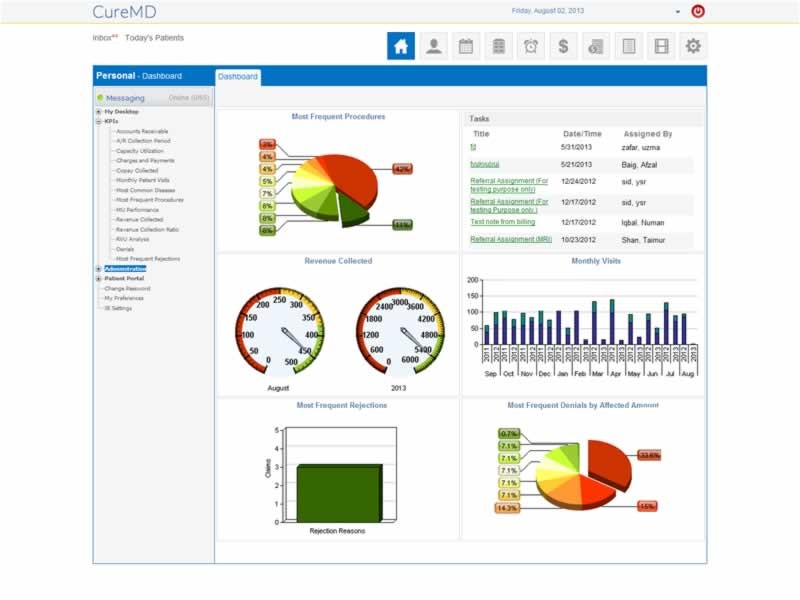800x600 pixels.
Task: Open Today's Patients from the top bar
Action: coord(154,38)
